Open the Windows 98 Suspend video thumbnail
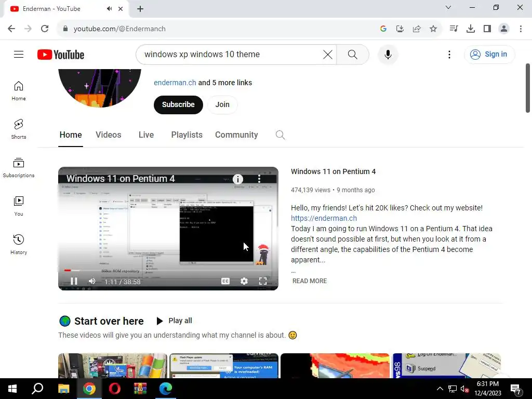Image resolution: width=532 pixels, height=399 pixels. (x=446, y=365)
